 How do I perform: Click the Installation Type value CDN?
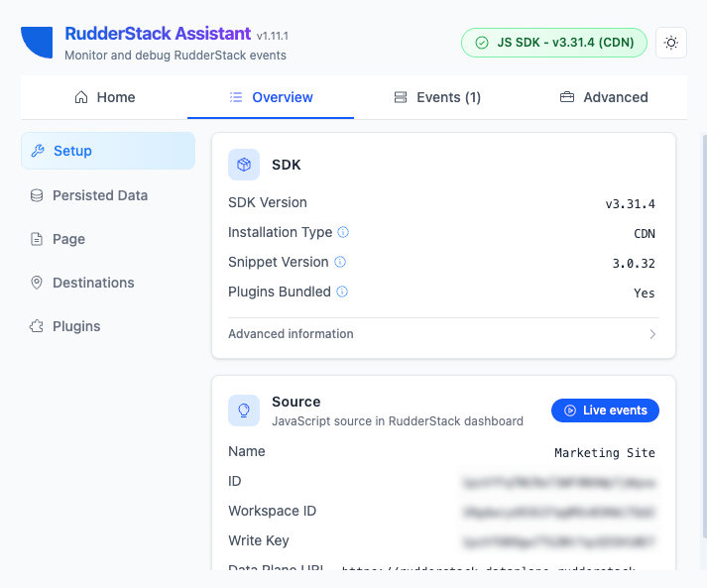pyautogui.click(x=645, y=234)
